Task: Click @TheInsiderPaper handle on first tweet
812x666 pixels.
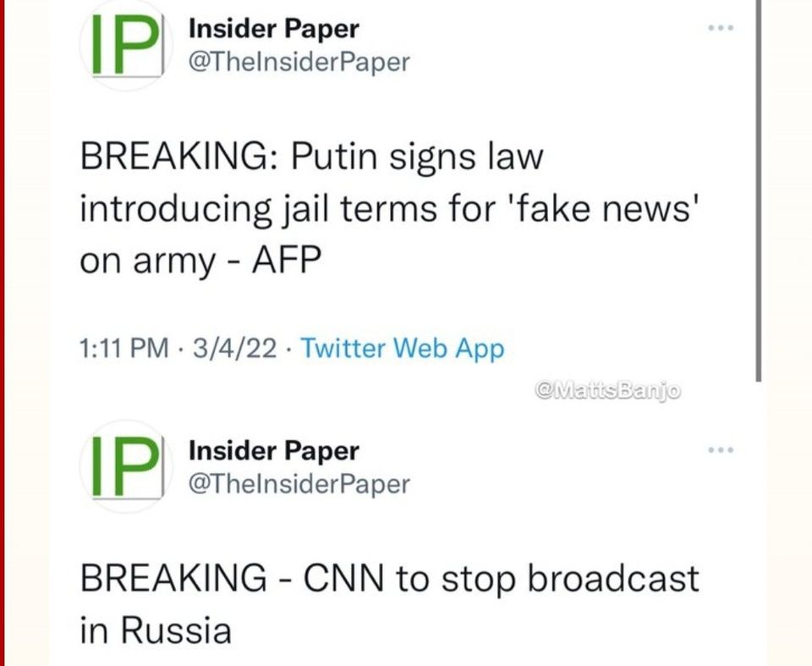Action: 299,62
